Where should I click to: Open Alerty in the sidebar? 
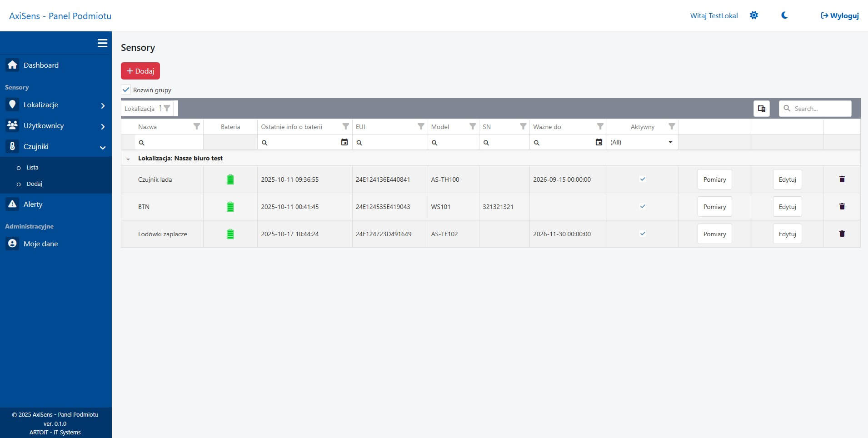(x=33, y=204)
